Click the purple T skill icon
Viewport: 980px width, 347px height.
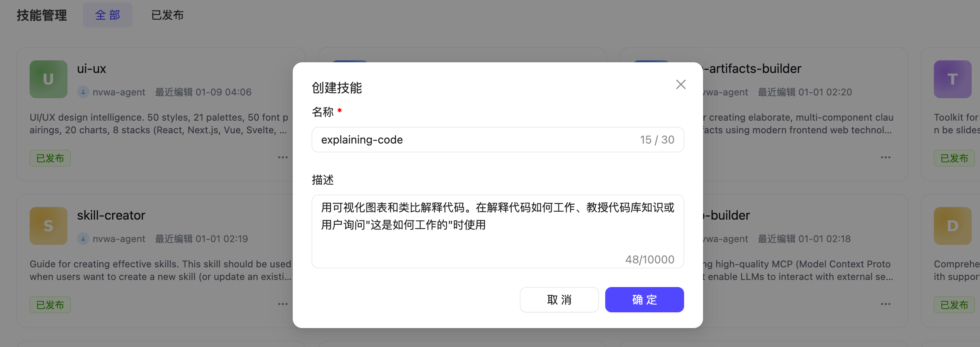[952, 79]
